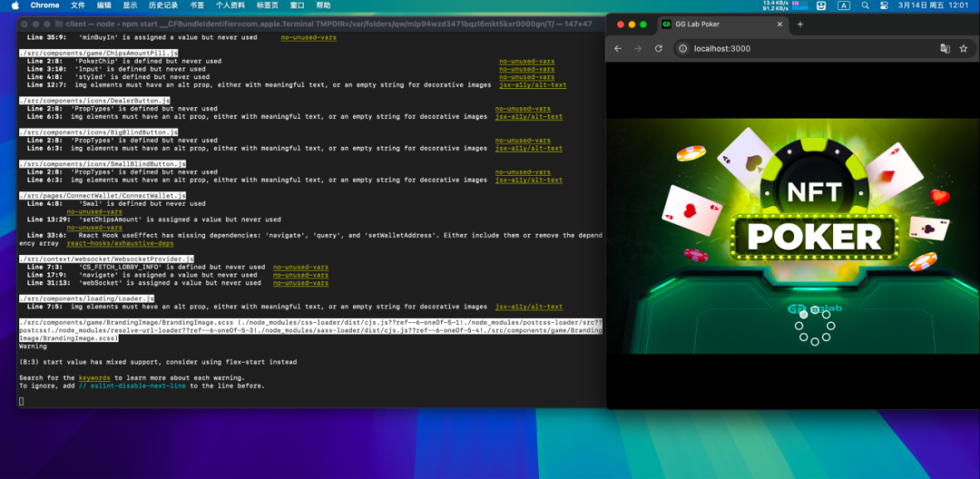Image resolution: width=980 pixels, height=479 pixels.
Task: Click the network speed KB/s indicator
Action: pos(774,5)
